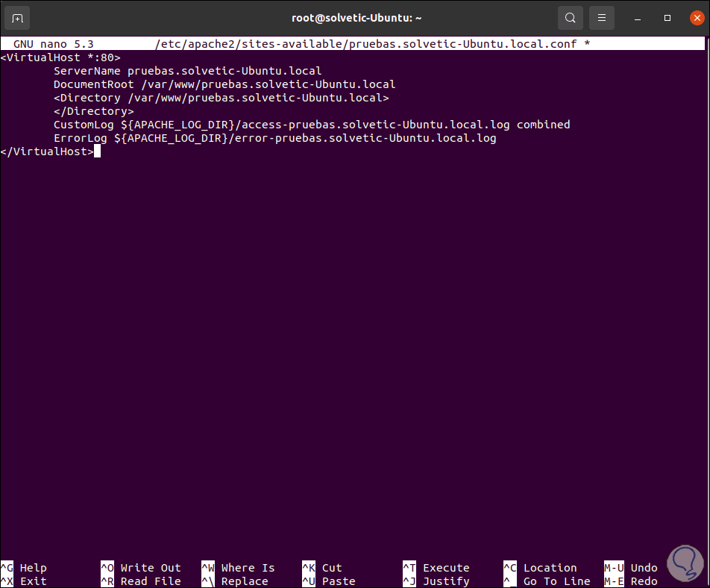Screen dimensions: 710x588
Task: Open the terminal hamburger menu
Action: 601,18
